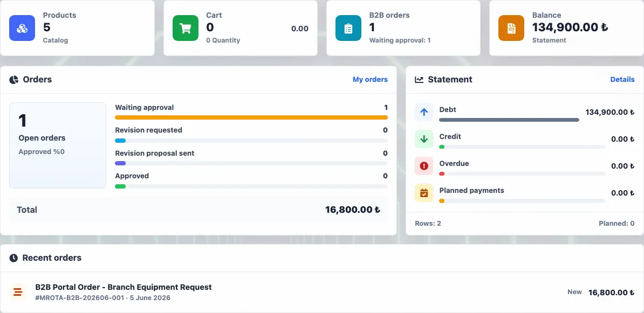Click the clock icon beside Recent orders
The height and width of the screenshot is (313, 644).
click(13, 258)
